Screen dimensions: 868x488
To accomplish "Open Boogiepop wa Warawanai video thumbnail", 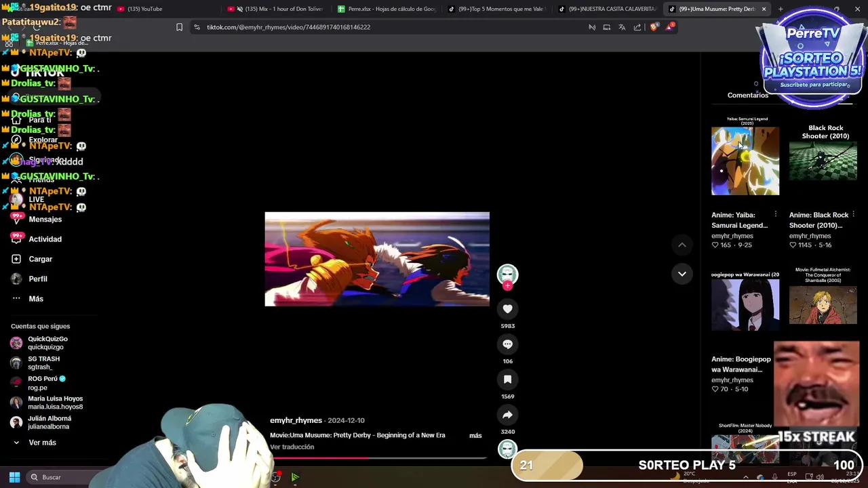I will [x=745, y=304].
